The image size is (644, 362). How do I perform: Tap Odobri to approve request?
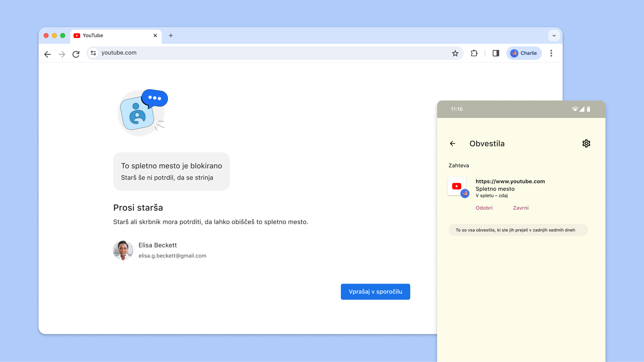[484, 208]
